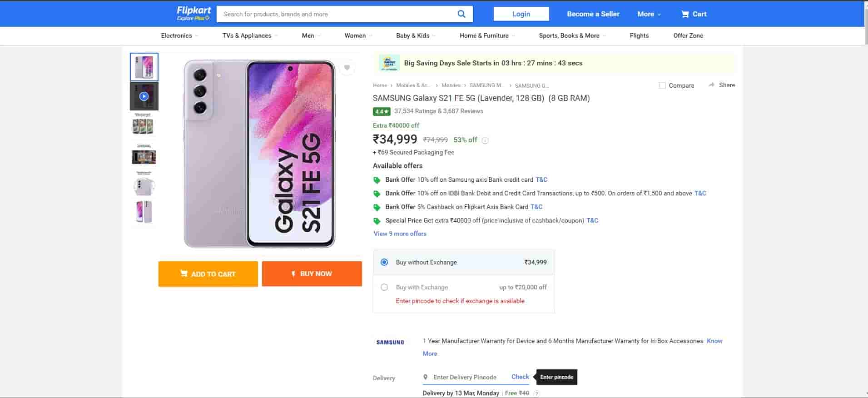Click delivery charge help question icon
Screen dimensions: 868x398
point(536,393)
